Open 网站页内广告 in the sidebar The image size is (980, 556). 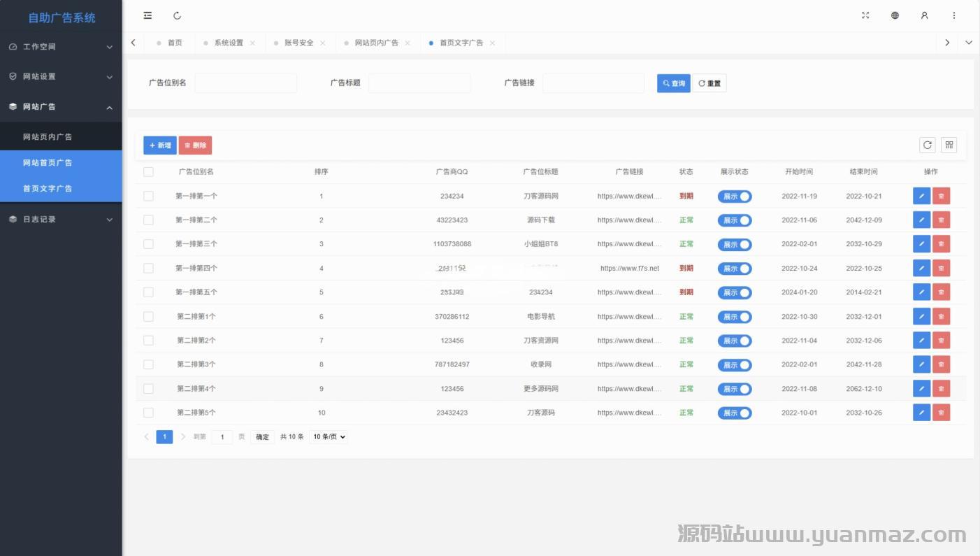(x=48, y=137)
